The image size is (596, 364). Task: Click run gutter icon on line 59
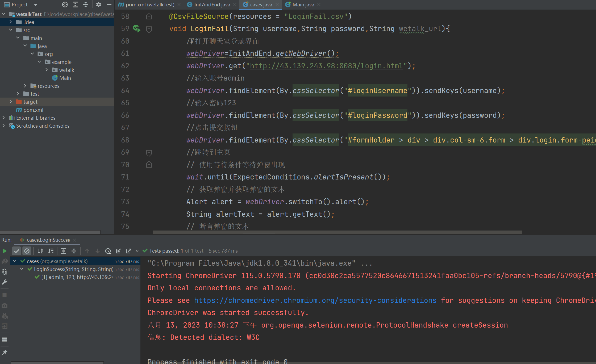point(136,28)
